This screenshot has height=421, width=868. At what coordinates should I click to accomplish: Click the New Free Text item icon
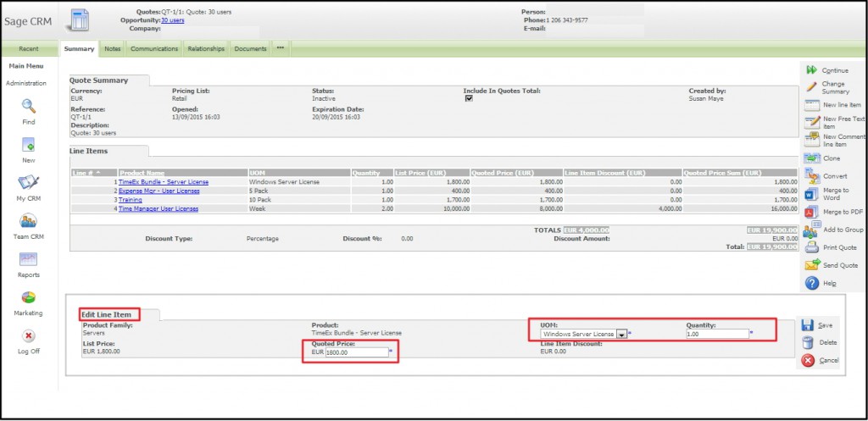[811, 122]
